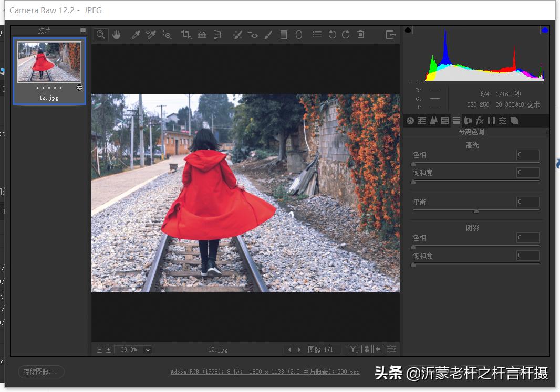Toggle shadow clipping warning in histogram
This screenshot has width=560, height=392.
[x=408, y=30]
